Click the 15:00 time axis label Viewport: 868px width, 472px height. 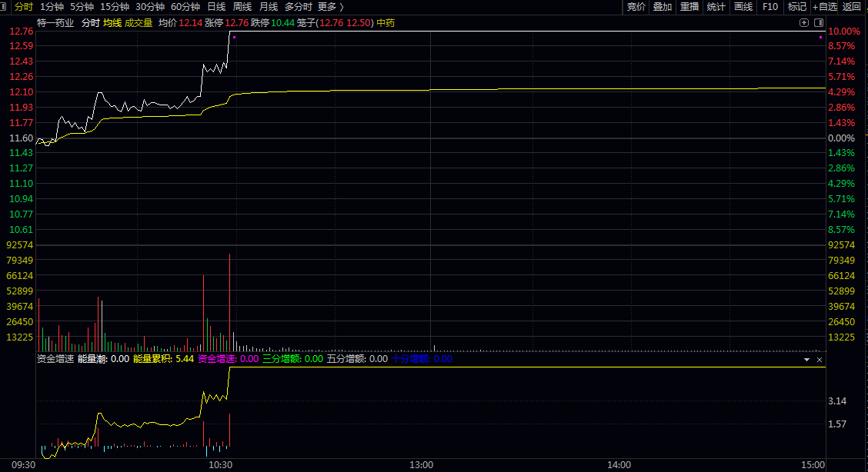click(x=813, y=465)
